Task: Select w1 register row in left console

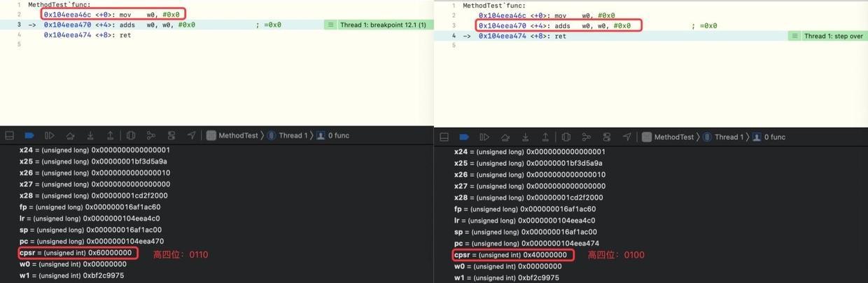Action: 71,275
